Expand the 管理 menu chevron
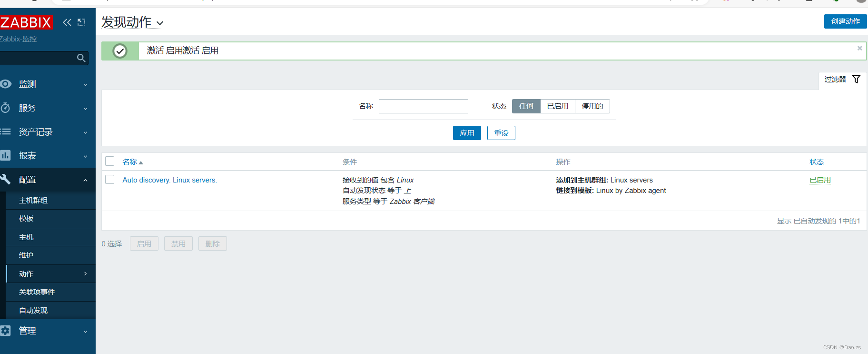Image resolution: width=868 pixels, height=354 pixels. (86, 332)
